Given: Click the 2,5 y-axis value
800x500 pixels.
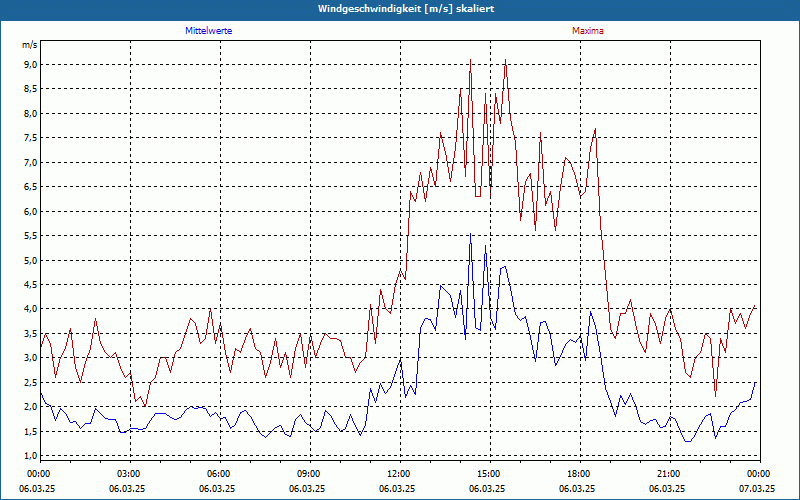Looking at the screenshot, I should tap(30, 382).
